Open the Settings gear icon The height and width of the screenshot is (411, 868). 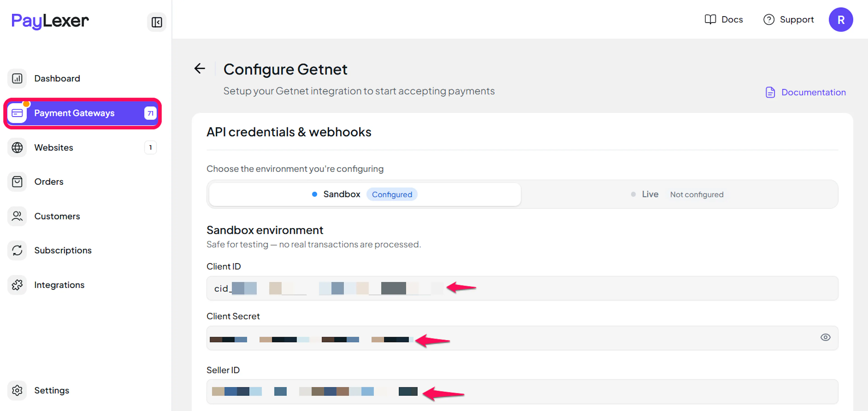tap(17, 390)
